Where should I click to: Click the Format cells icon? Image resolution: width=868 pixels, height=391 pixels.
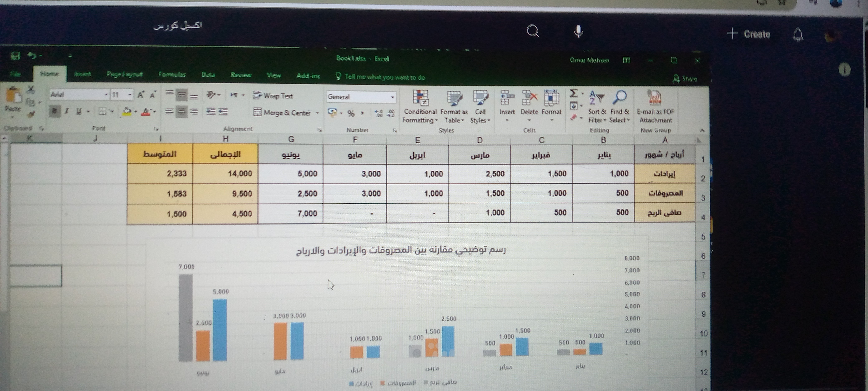pyautogui.click(x=551, y=98)
